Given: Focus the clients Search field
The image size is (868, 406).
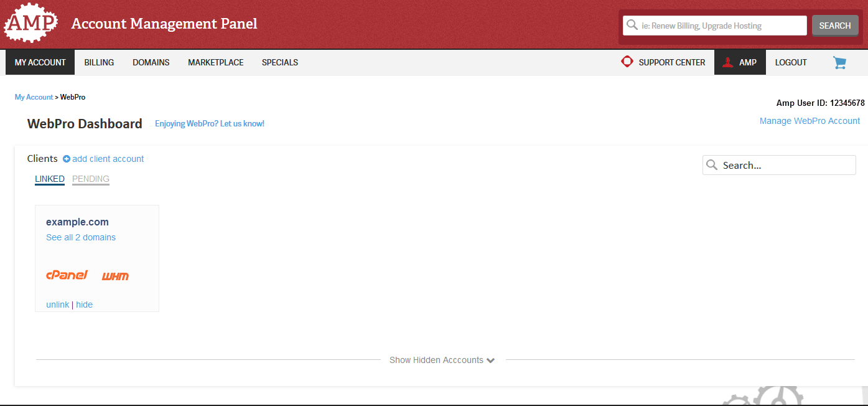Looking at the screenshot, I should [779, 165].
